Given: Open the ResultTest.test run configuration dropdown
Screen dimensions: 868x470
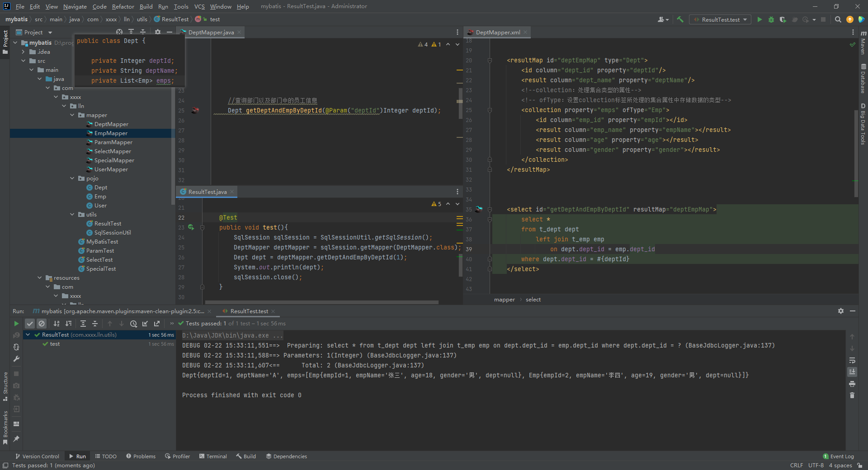Looking at the screenshot, I should tap(720, 19).
